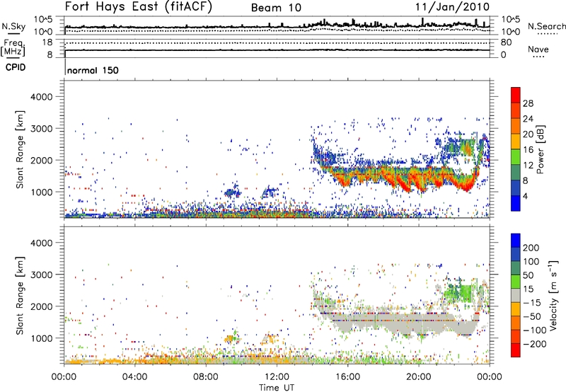The width and height of the screenshot is (566, 392).
Task: Click the gray ground scatter band in velocity panel
Action: tap(400, 322)
